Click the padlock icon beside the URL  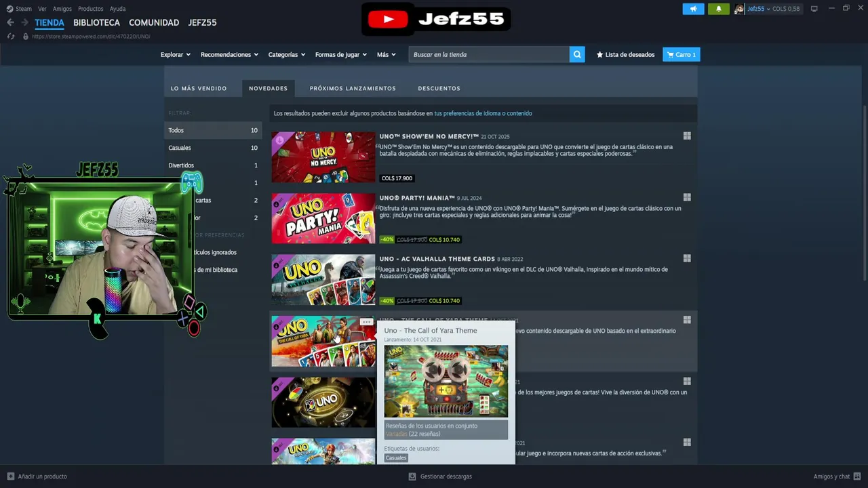tap(26, 37)
